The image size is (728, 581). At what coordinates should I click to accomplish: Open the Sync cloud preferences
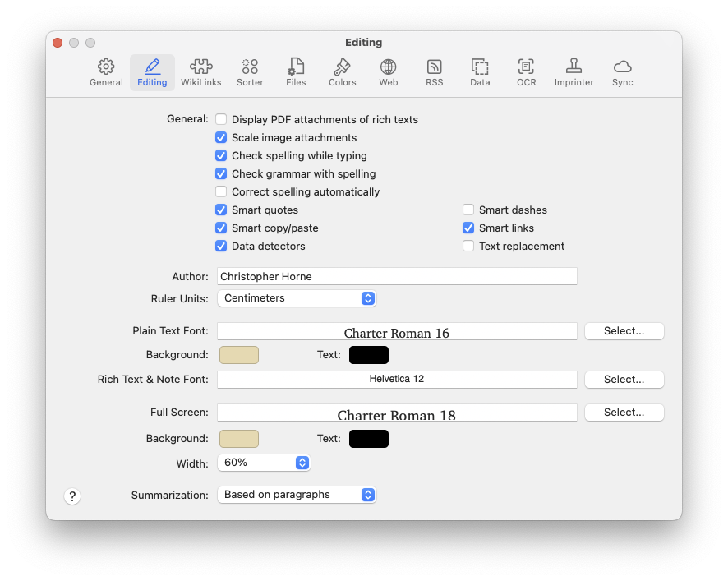(622, 72)
